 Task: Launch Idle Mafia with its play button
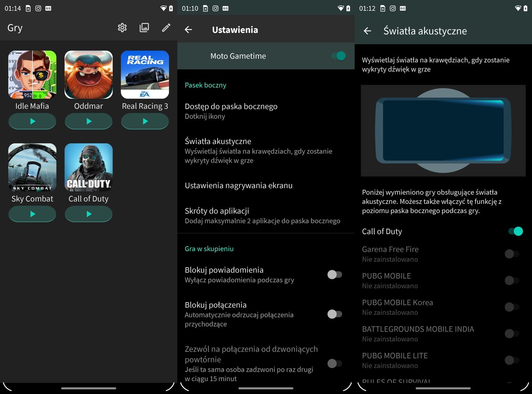click(32, 121)
